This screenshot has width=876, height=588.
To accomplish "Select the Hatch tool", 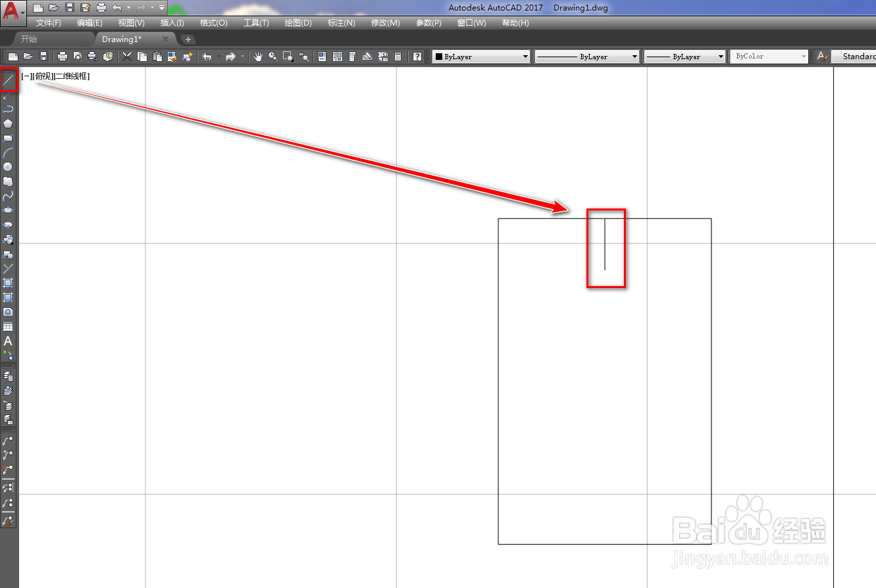I will 8,283.
